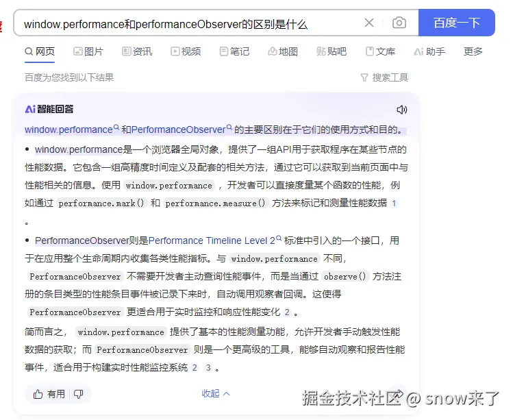Open citation 1 after 测量性能数据
Screen dimensions: 513x420
[394, 203]
